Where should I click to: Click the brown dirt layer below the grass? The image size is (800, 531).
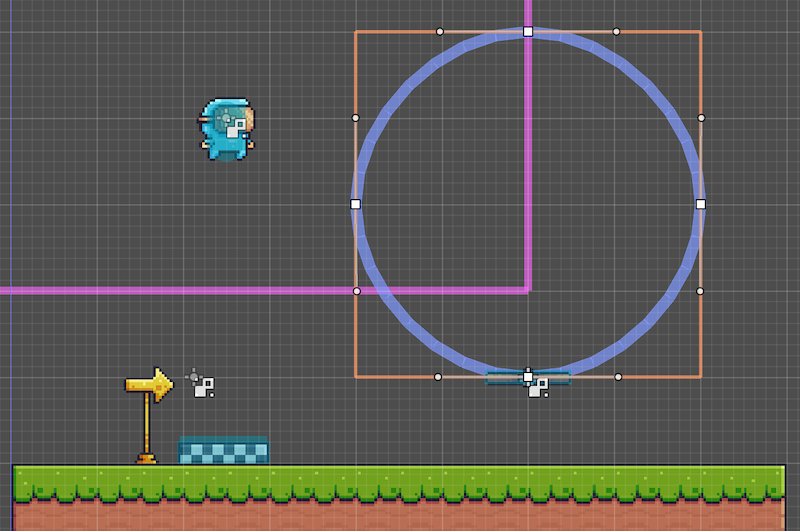click(400, 515)
